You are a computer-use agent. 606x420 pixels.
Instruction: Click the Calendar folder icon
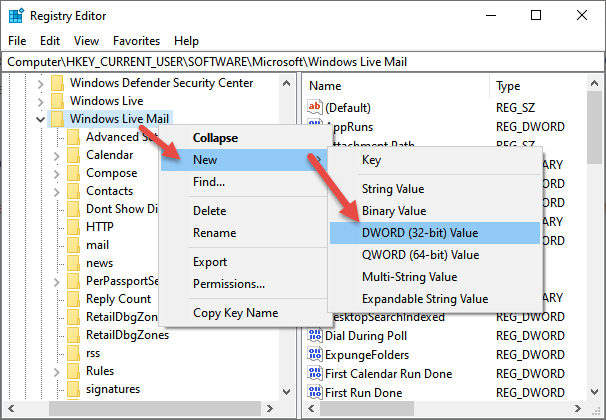click(x=73, y=155)
